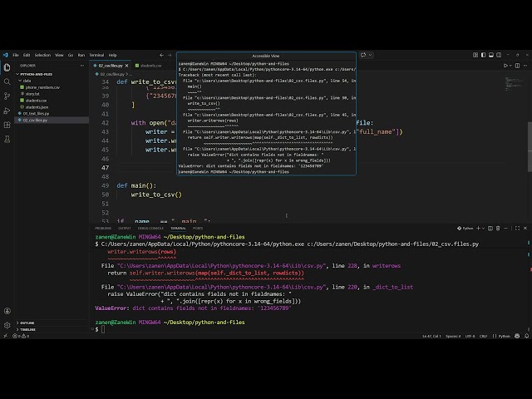The image size is (532, 399).
Task: Open the Manage gear settings icon
Action: [x=7, y=325]
